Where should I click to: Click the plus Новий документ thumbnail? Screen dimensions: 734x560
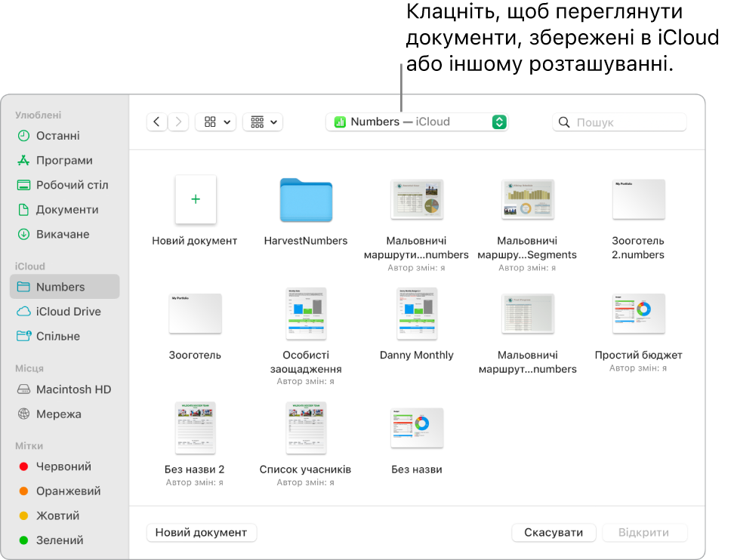(196, 199)
